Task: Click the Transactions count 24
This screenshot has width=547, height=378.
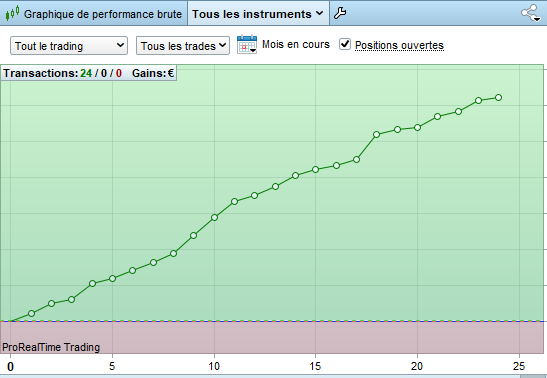Action: click(86, 73)
